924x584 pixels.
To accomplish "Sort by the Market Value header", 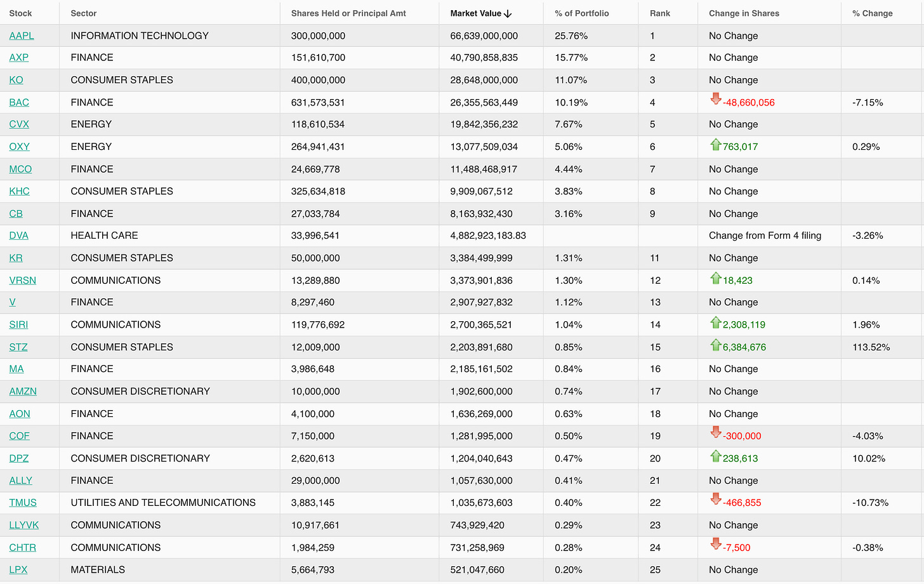I will pos(476,13).
